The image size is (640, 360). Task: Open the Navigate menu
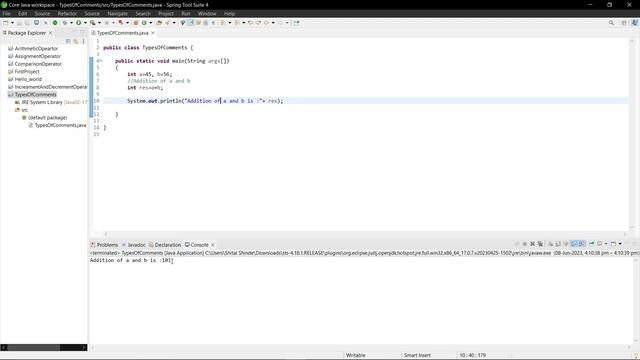[118, 13]
